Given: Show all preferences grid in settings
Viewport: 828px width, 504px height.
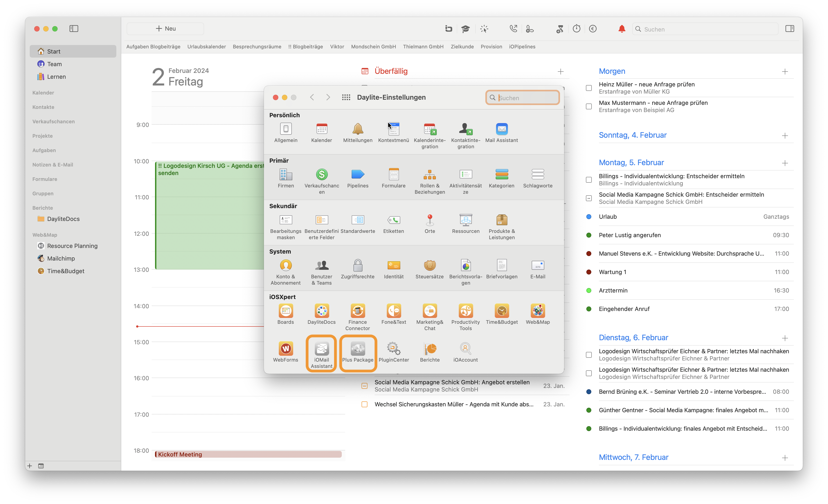Looking at the screenshot, I should click(346, 97).
